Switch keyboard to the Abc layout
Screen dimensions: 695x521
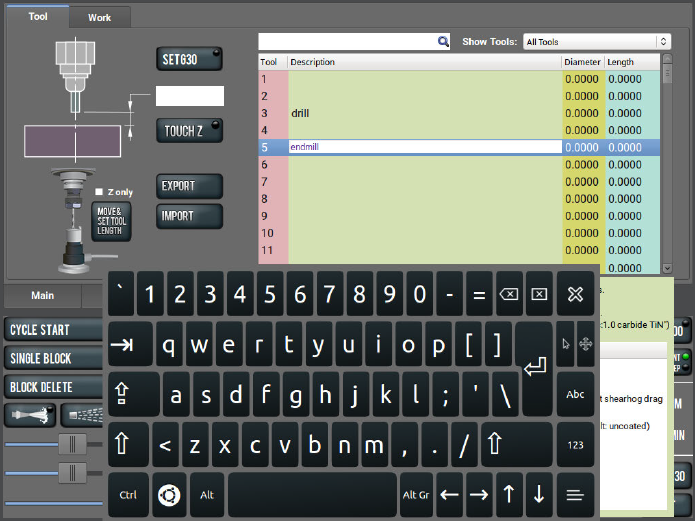[x=575, y=394]
